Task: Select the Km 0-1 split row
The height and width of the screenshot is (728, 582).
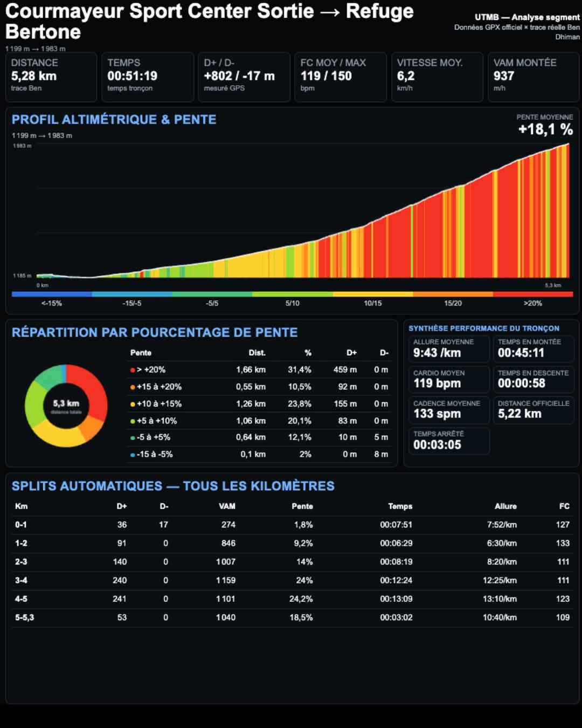Action: pos(292,525)
